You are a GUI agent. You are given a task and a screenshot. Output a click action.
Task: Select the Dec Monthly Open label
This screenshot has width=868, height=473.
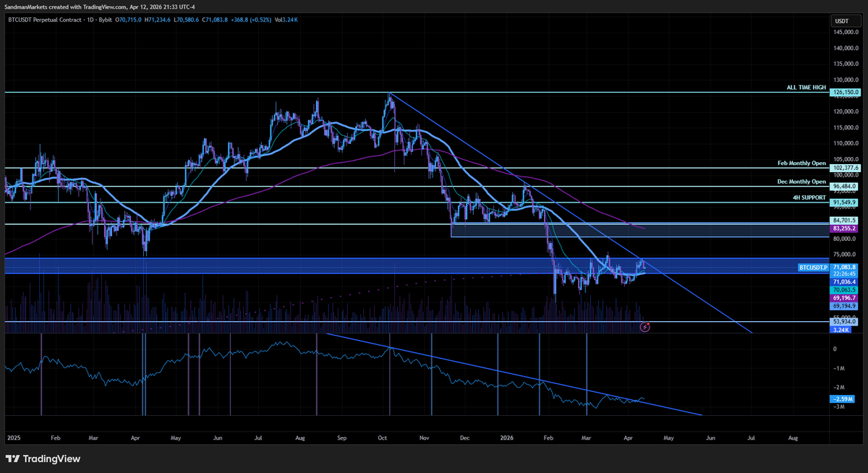tap(800, 182)
